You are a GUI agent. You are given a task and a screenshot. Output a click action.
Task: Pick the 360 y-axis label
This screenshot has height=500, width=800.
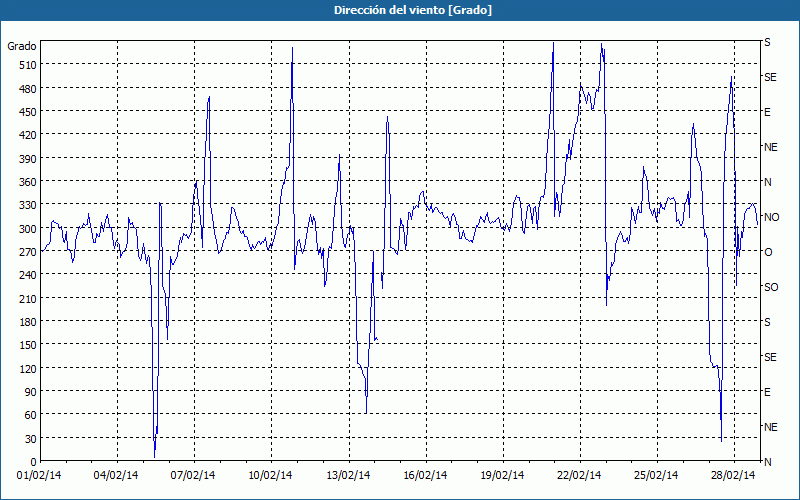coord(28,182)
